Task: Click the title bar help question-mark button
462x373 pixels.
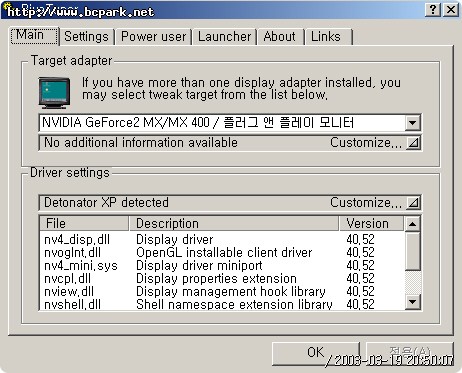Action: (x=433, y=10)
